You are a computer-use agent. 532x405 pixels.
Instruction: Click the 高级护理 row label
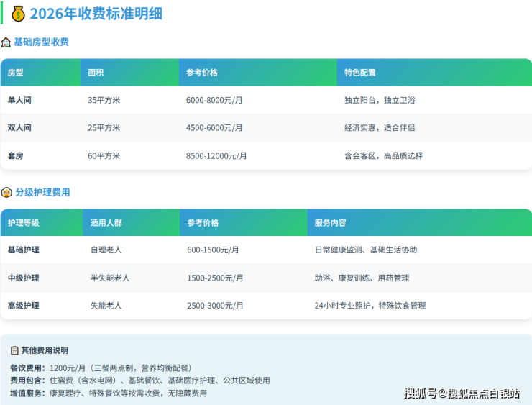click(23, 306)
